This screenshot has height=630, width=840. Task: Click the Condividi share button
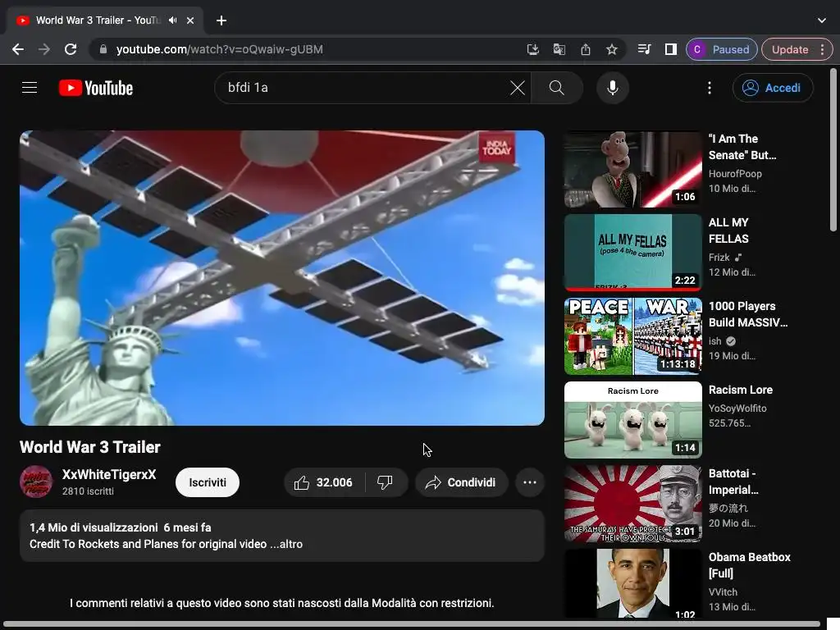pos(462,482)
